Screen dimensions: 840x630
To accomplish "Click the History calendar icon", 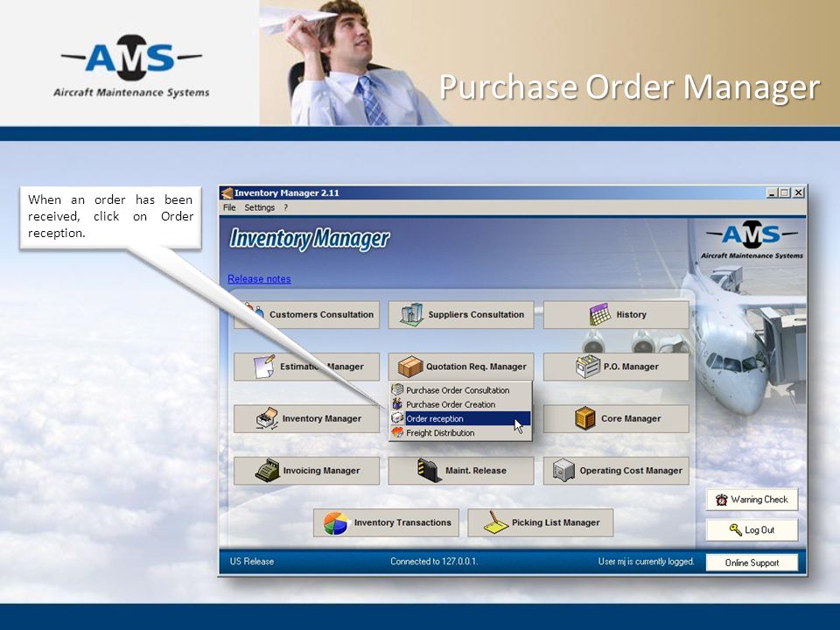I will 600,314.
